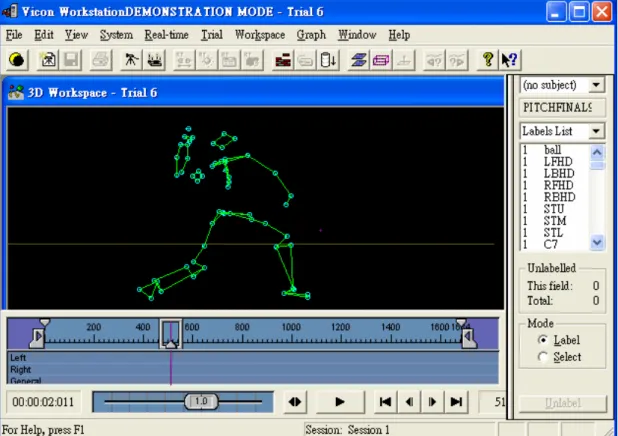Click the red database toolbar icon
Screen dimensions: 618x436
[283, 60]
